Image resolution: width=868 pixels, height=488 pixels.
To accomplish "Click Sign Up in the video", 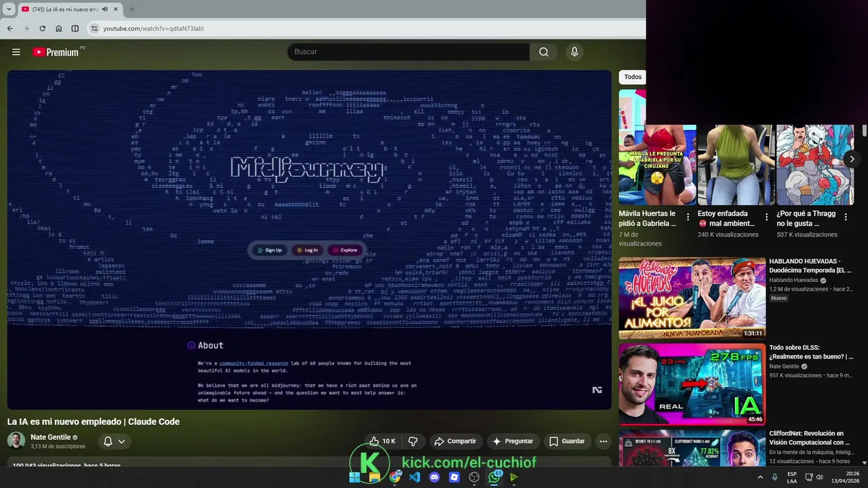I will 269,250.
